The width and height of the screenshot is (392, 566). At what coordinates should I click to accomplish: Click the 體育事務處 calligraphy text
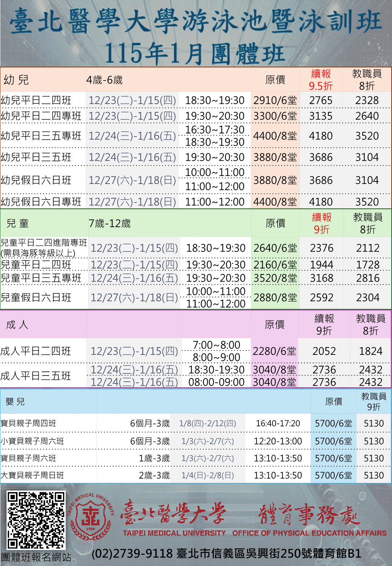pos(309,514)
